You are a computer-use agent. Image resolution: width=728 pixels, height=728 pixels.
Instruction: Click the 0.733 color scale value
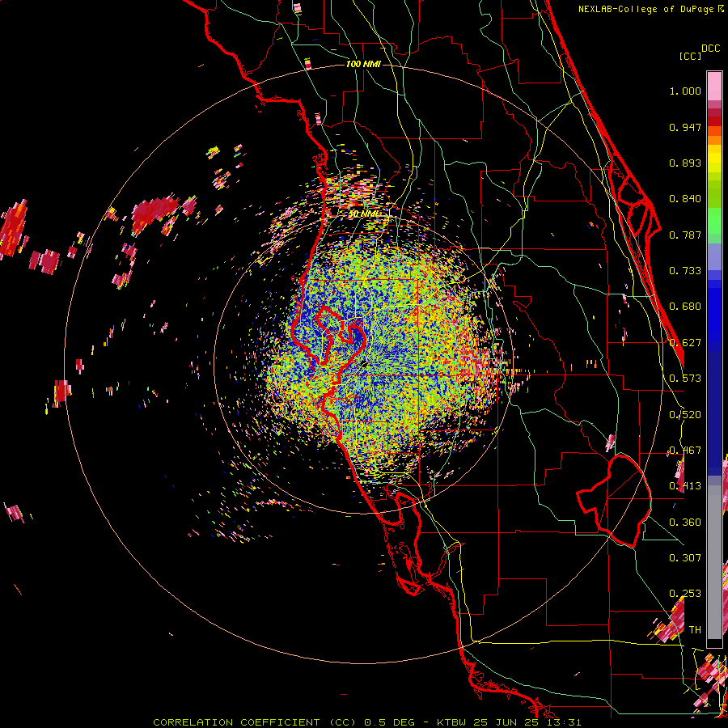[x=685, y=271]
